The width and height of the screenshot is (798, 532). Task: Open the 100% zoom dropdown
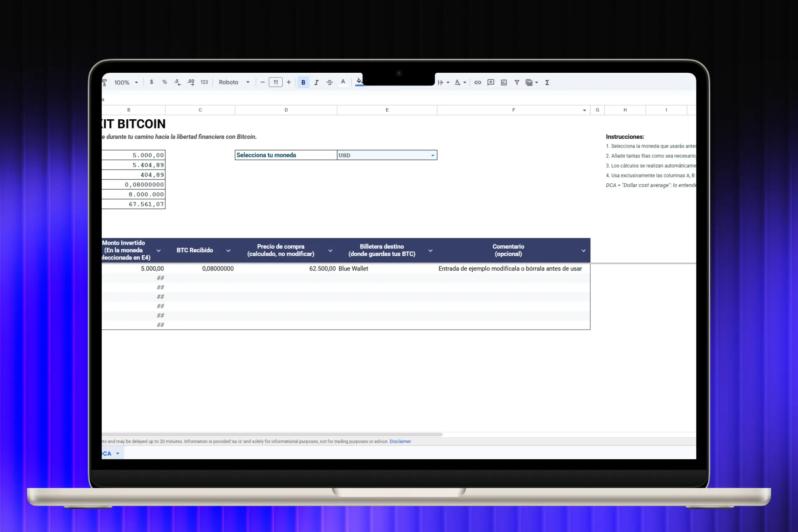click(x=126, y=82)
